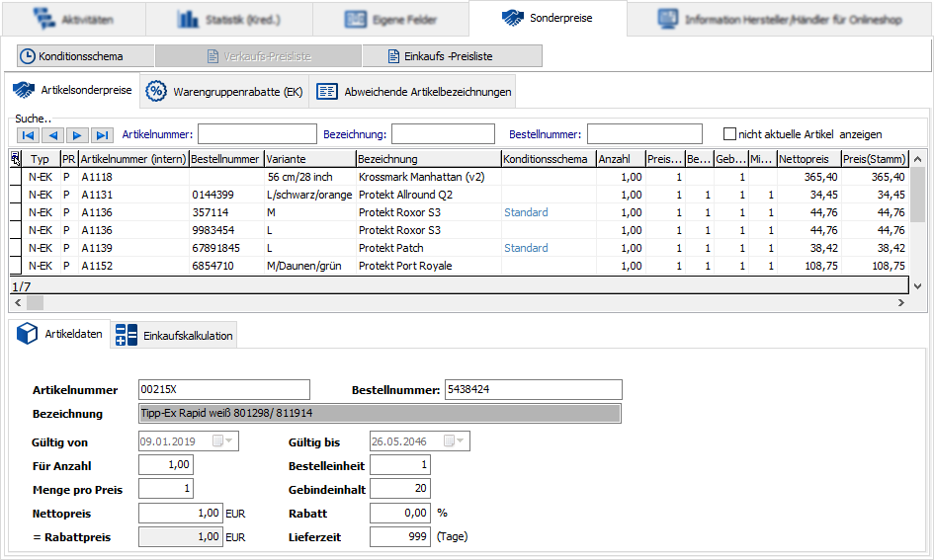Sort by Nettopreis column header
This screenshot has height=560, width=934.
(x=808, y=159)
